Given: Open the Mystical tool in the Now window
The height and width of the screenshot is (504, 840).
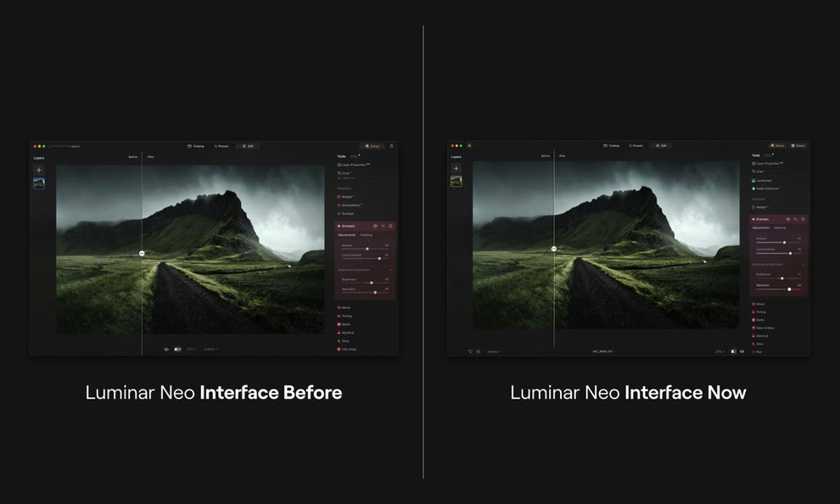Looking at the screenshot, I should pyautogui.click(x=760, y=336).
